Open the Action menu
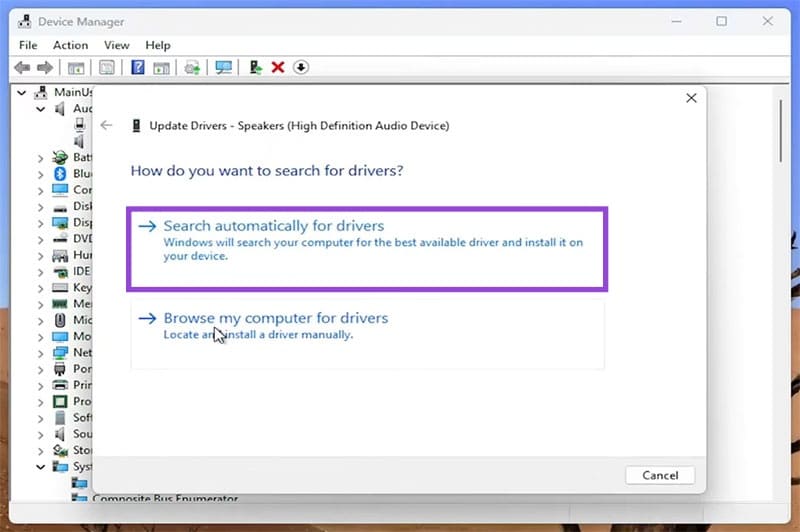The image size is (800, 532). [70, 45]
